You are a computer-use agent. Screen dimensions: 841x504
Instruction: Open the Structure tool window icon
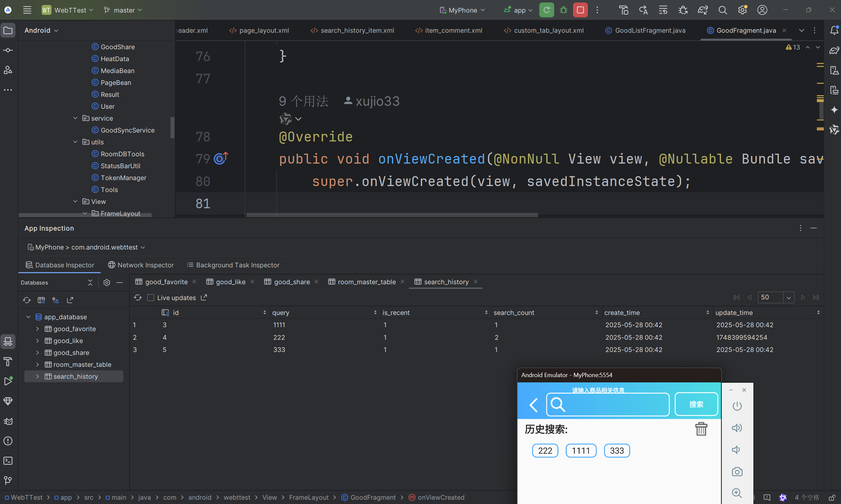(8, 70)
